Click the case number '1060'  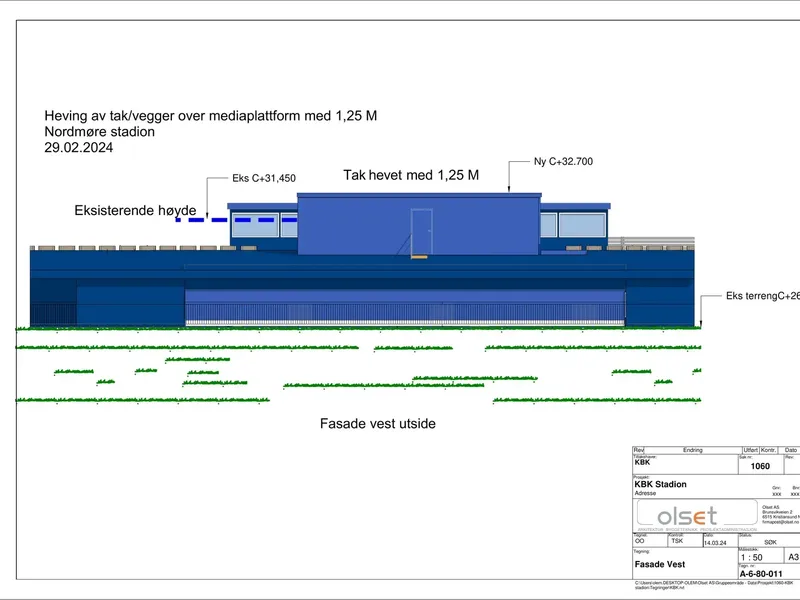click(x=760, y=466)
